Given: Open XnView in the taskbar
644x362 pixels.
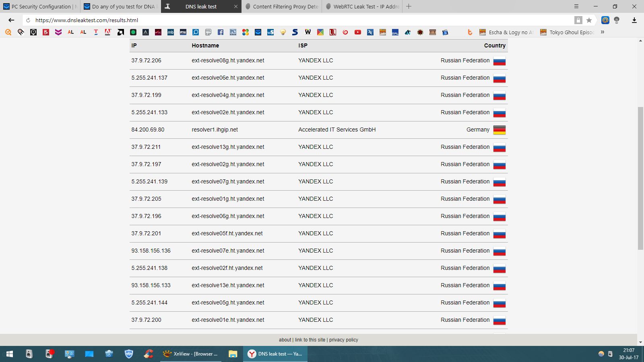Looking at the screenshot, I should tap(191, 354).
